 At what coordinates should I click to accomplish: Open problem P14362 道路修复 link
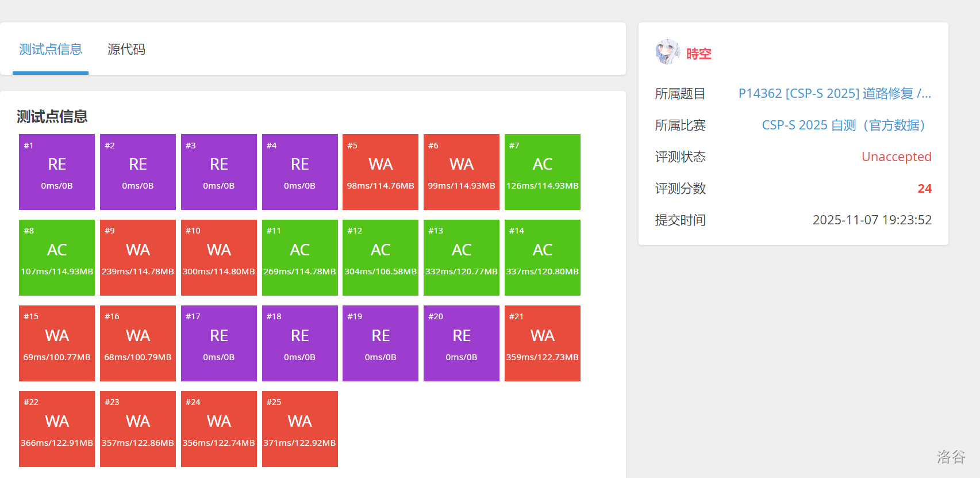point(834,94)
